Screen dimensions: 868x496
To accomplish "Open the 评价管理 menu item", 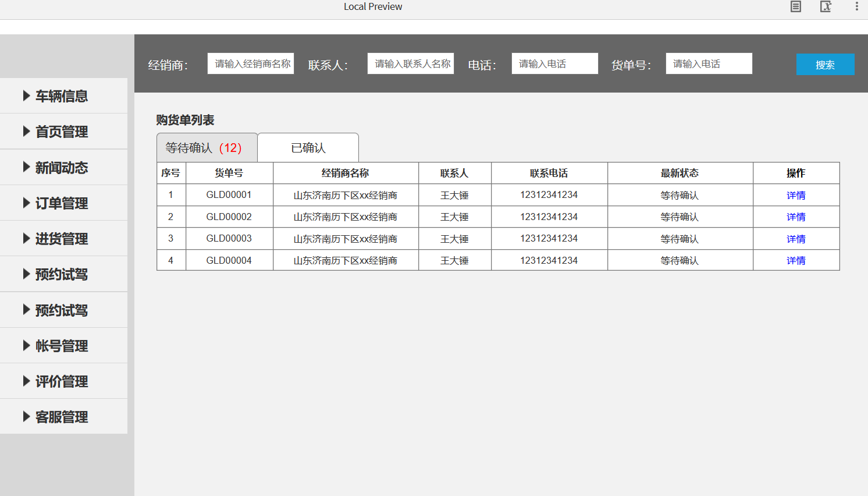I will point(63,381).
